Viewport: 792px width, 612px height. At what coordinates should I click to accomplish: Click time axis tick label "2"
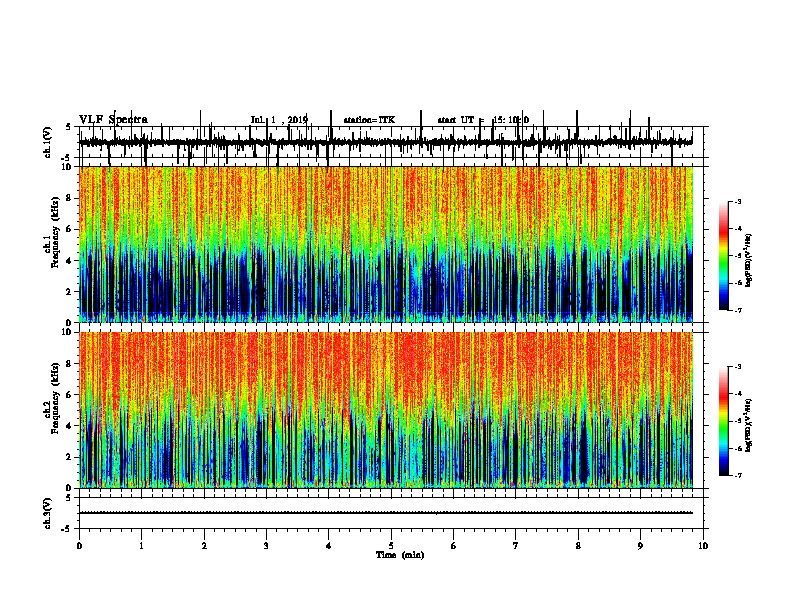pos(204,546)
